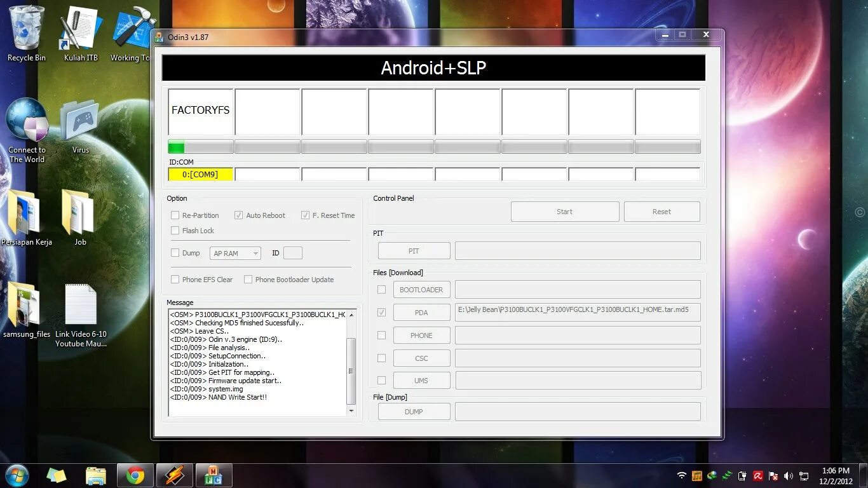Open Action Center flag tray icon
Screen dimensions: 868x488
[773, 475]
